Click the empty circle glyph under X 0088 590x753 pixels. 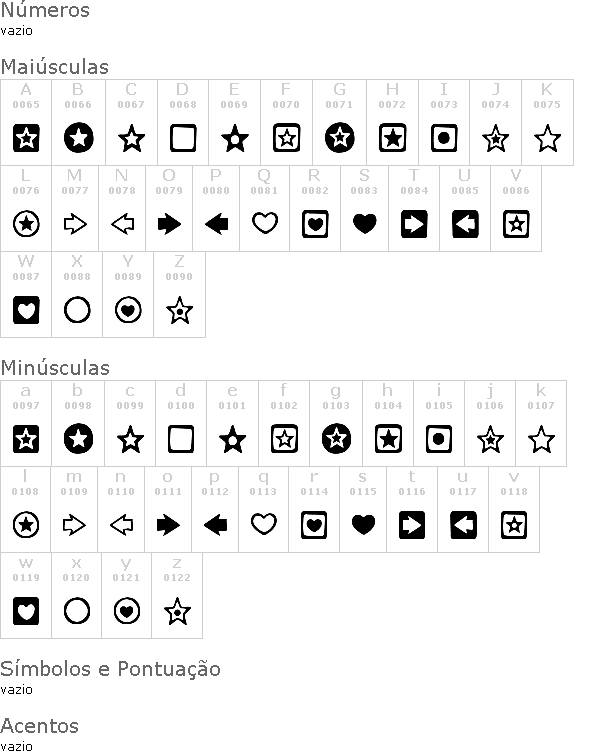point(77,310)
